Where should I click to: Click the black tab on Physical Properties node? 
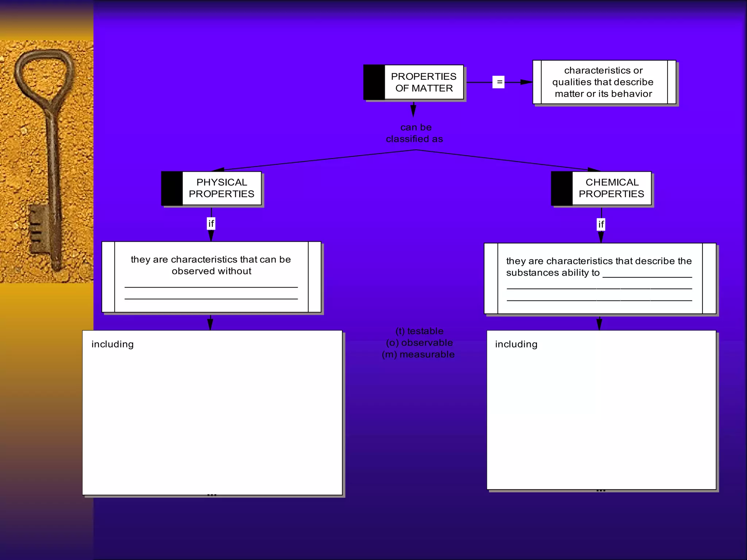(x=172, y=188)
